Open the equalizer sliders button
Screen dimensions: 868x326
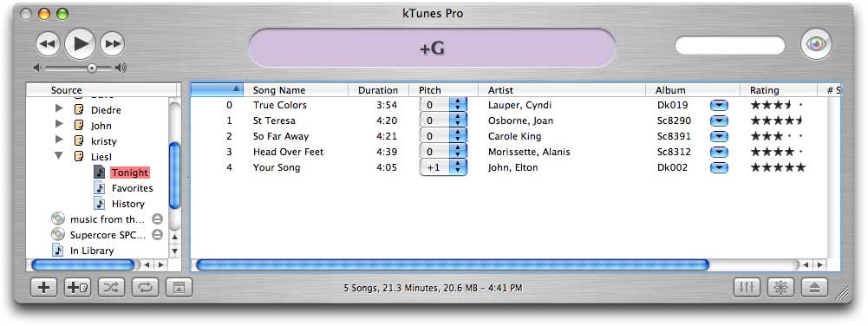pyautogui.click(x=747, y=287)
